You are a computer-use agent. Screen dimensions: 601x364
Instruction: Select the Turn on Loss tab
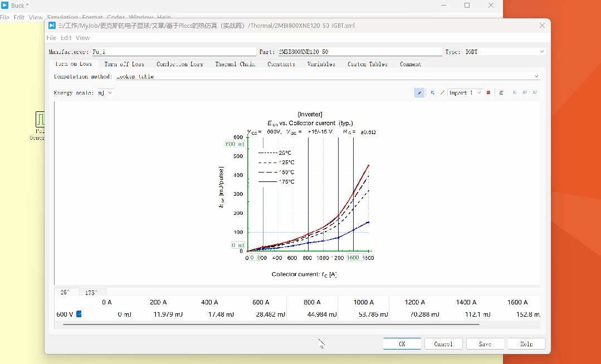click(74, 63)
